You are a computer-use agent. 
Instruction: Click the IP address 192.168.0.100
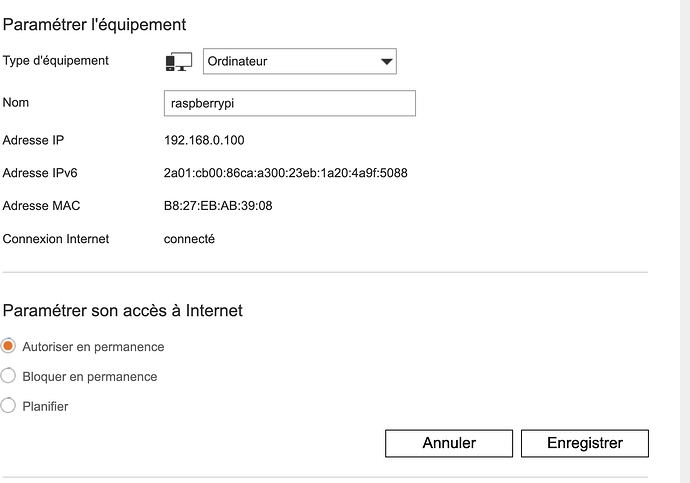click(x=204, y=140)
